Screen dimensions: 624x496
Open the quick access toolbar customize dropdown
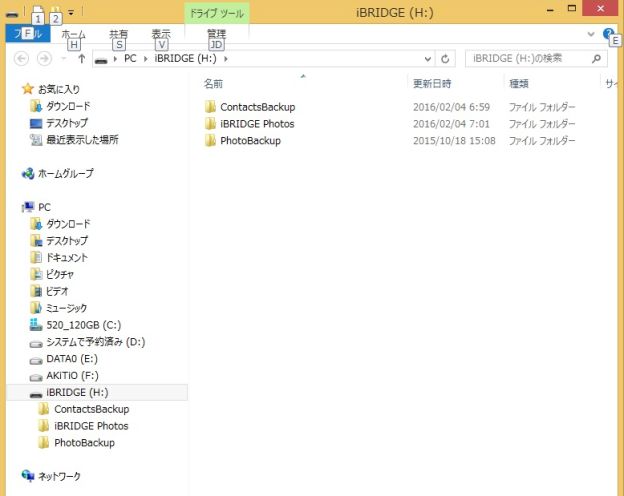[71, 13]
